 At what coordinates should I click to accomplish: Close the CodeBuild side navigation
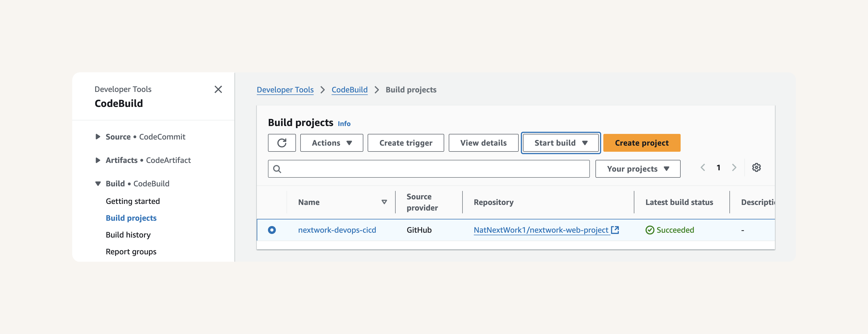[218, 89]
